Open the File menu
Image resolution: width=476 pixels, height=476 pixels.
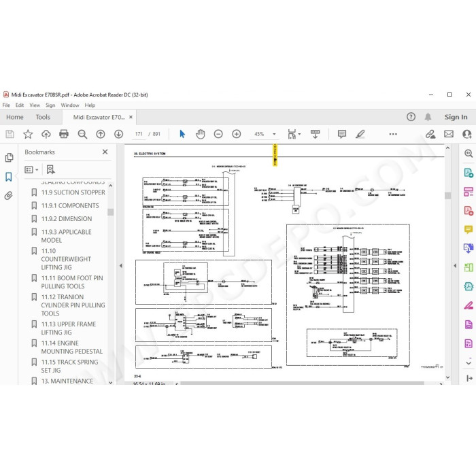coord(6,105)
